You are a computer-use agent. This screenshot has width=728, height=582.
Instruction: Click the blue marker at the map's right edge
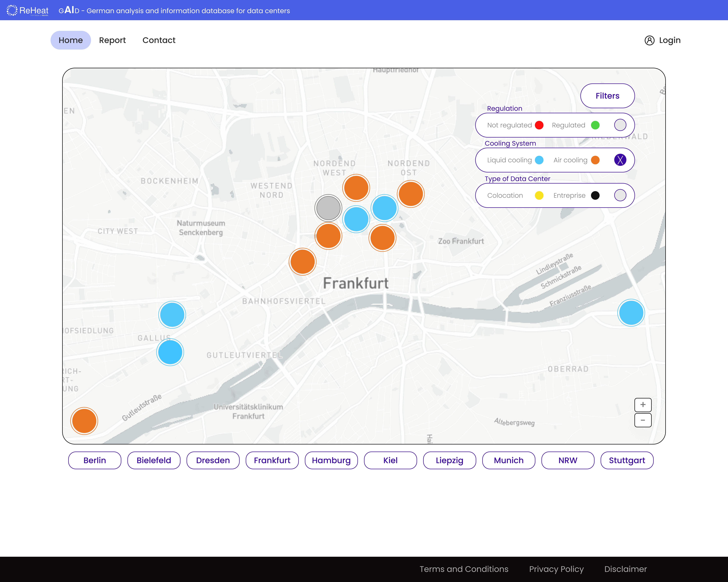coord(631,313)
